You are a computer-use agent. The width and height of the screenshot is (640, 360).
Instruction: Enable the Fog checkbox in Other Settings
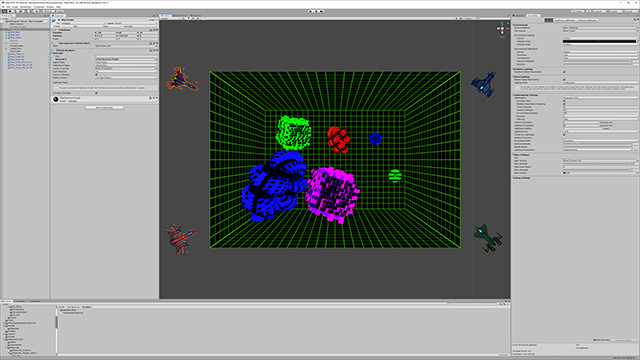tap(564, 158)
